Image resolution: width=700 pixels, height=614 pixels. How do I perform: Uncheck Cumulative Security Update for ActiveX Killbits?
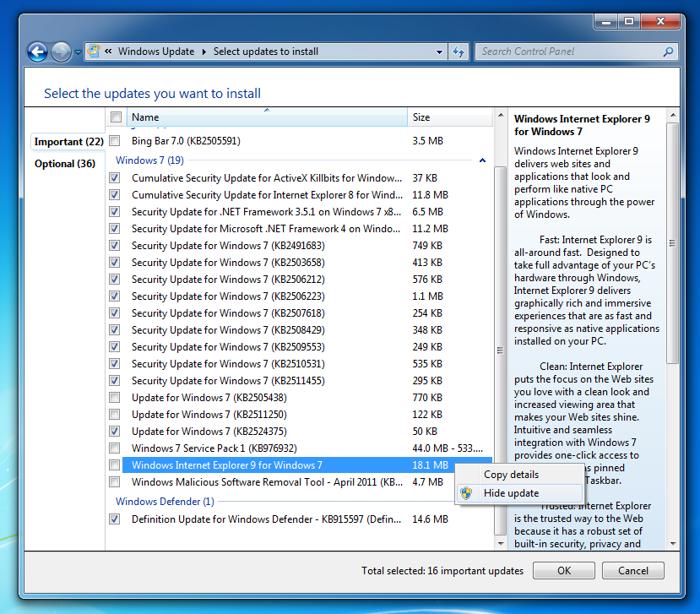pyautogui.click(x=115, y=177)
